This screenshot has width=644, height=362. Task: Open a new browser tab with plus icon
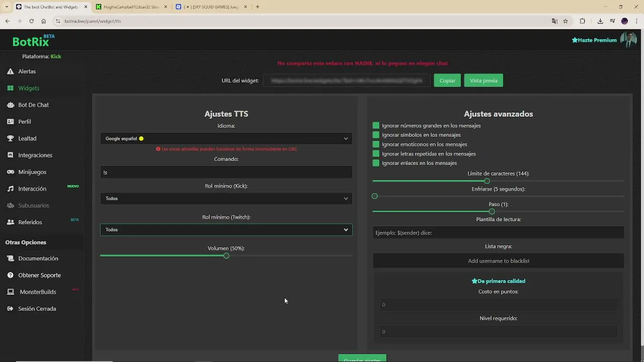257,7
